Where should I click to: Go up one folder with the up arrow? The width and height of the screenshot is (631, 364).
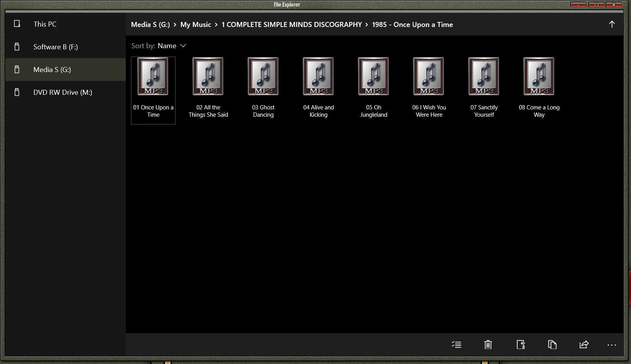coord(612,24)
